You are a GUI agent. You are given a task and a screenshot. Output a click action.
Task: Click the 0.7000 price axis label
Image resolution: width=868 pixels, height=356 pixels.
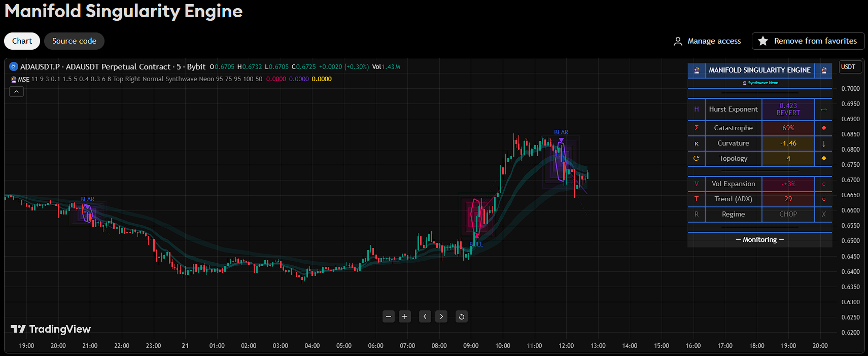[x=850, y=88]
